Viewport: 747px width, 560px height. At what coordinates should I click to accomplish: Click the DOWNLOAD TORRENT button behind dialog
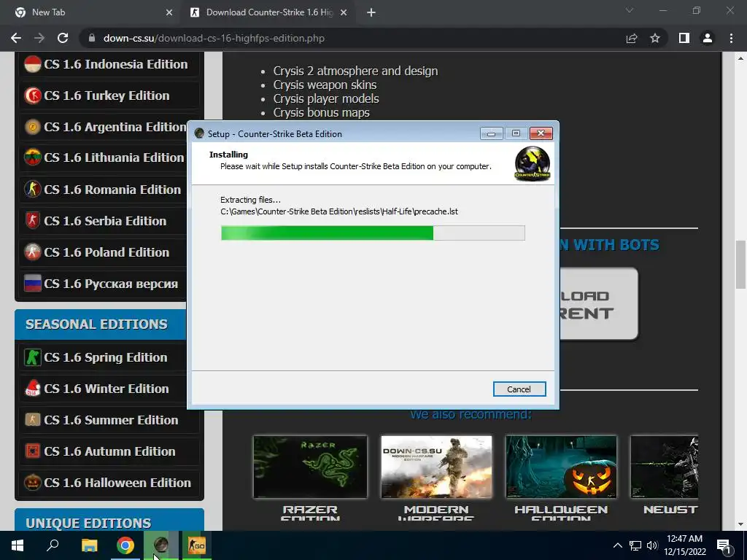coord(599,304)
